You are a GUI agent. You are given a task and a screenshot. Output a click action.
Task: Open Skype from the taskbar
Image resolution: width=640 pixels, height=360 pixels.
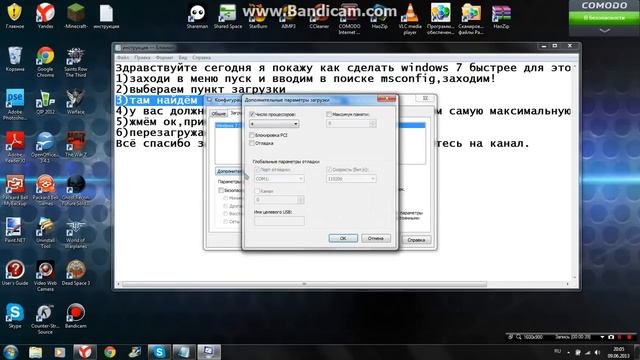coord(159,352)
